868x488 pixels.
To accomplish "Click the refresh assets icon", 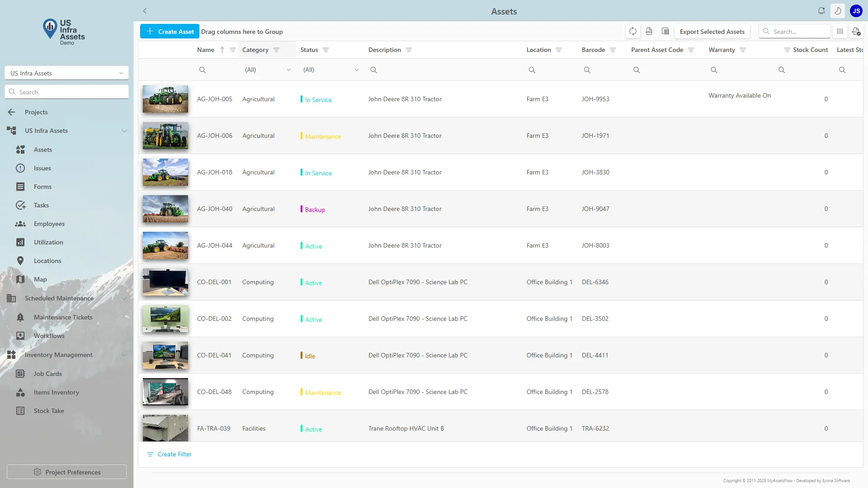I will [x=633, y=32].
